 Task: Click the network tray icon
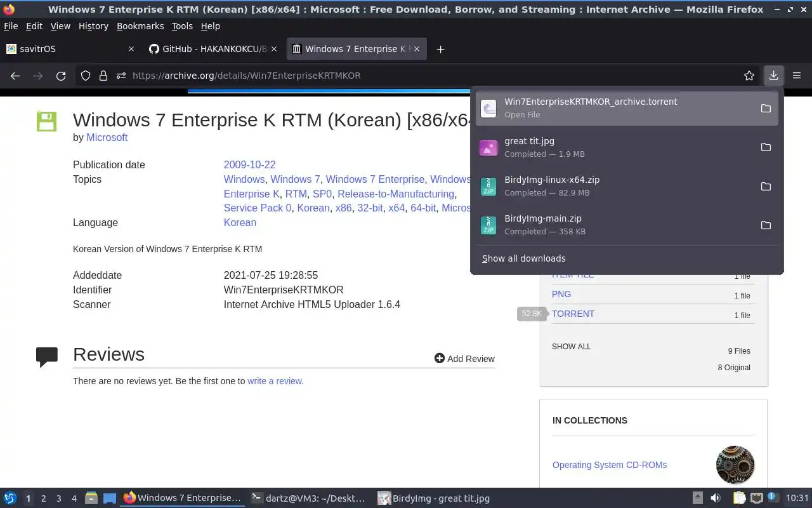[756, 498]
